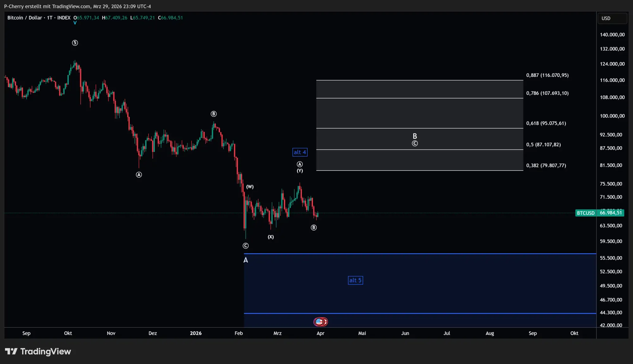Toggle the alt 4 scenario label
Screen dimensions: 633x364
(x=299, y=152)
